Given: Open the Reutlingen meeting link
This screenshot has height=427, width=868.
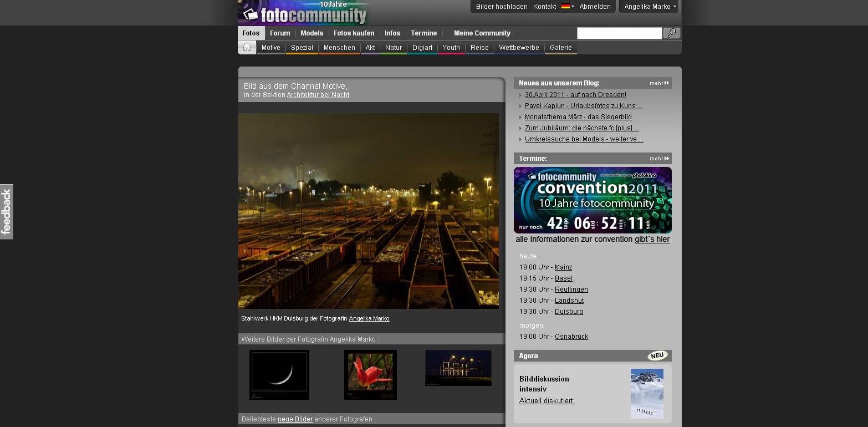Looking at the screenshot, I should click(571, 289).
